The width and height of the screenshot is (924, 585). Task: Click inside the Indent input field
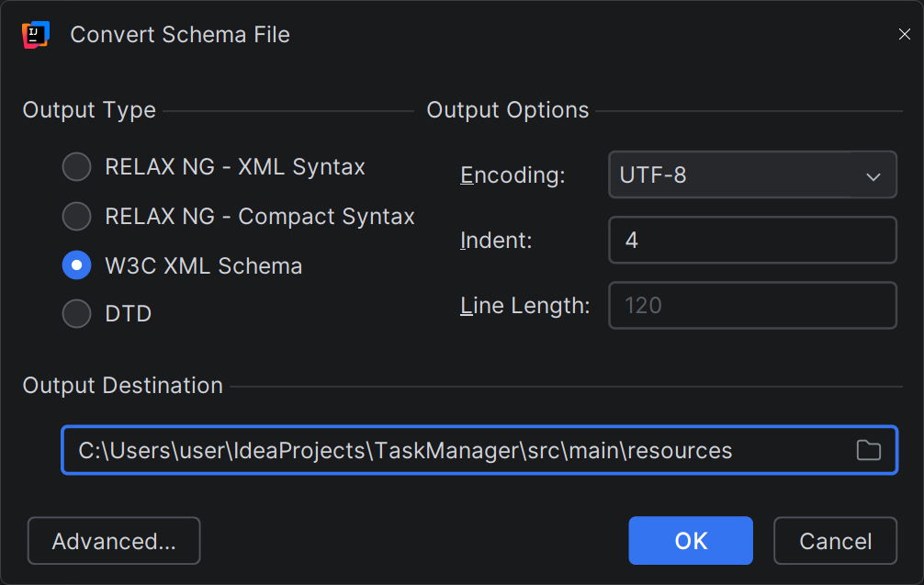tap(751, 241)
